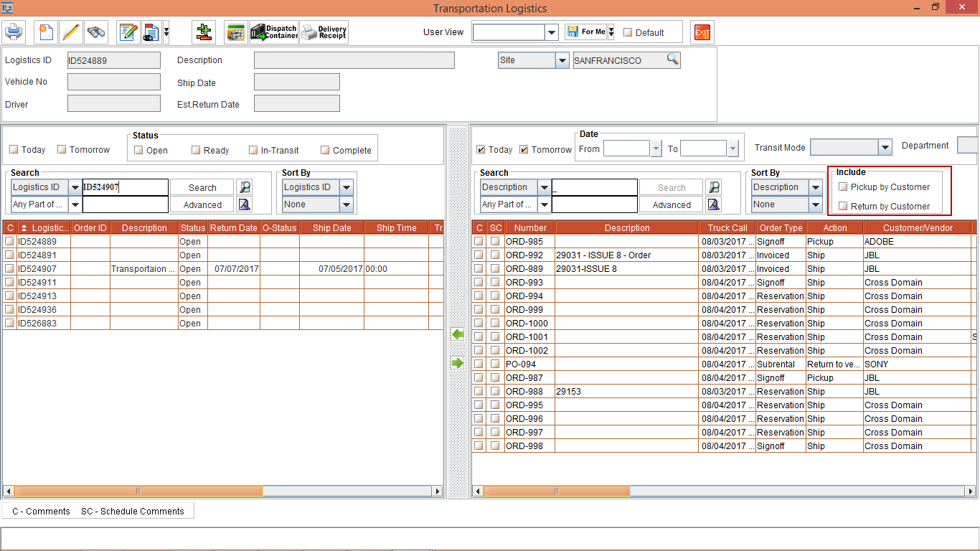Click the Advanced search button
The image size is (980, 551).
click(x=202, y=204)
